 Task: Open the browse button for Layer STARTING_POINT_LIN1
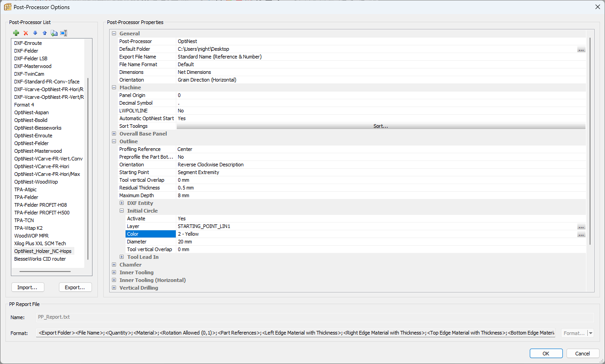[581, 227]
